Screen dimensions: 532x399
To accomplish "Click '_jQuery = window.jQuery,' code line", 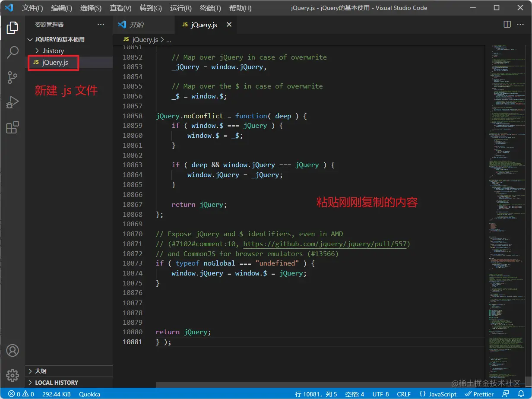I will pos(219,67).
